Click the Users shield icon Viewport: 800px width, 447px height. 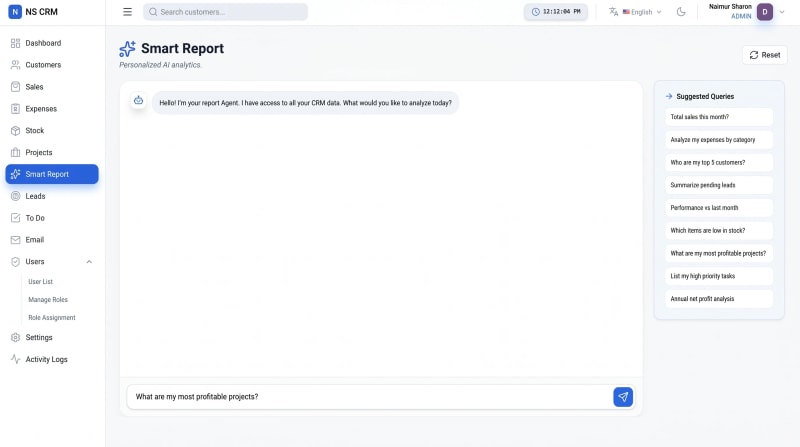(15, 262)
